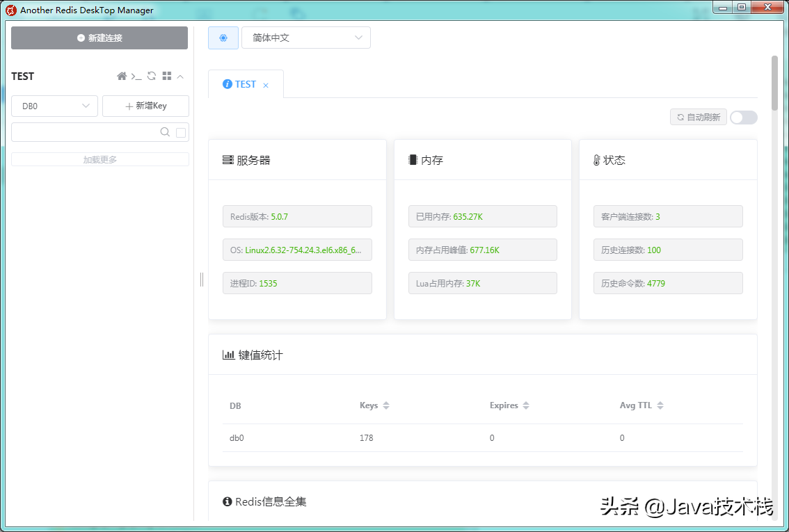Click the OS Linux version field

297,250
